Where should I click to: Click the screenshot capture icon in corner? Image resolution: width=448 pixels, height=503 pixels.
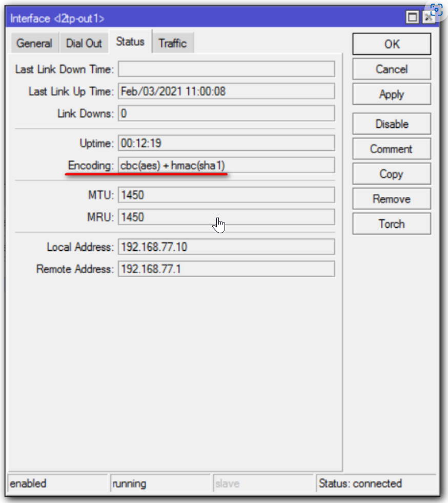pyautogui.click(x=436, y=10)
